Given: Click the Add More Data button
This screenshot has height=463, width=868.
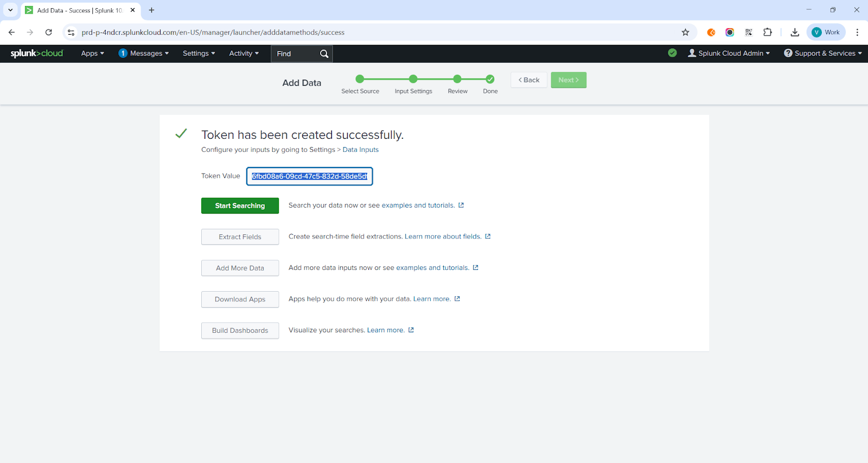Looking at the screenshot, I should [x=240, y=268].
